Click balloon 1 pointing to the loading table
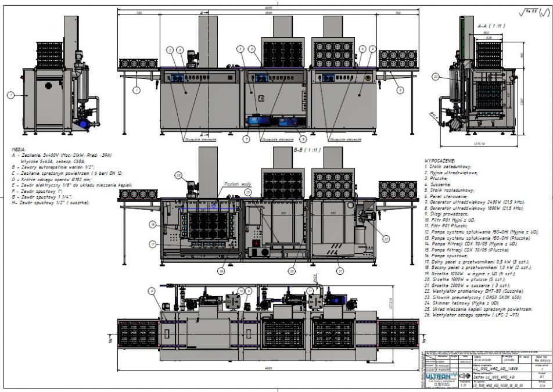 click(136, 90)
